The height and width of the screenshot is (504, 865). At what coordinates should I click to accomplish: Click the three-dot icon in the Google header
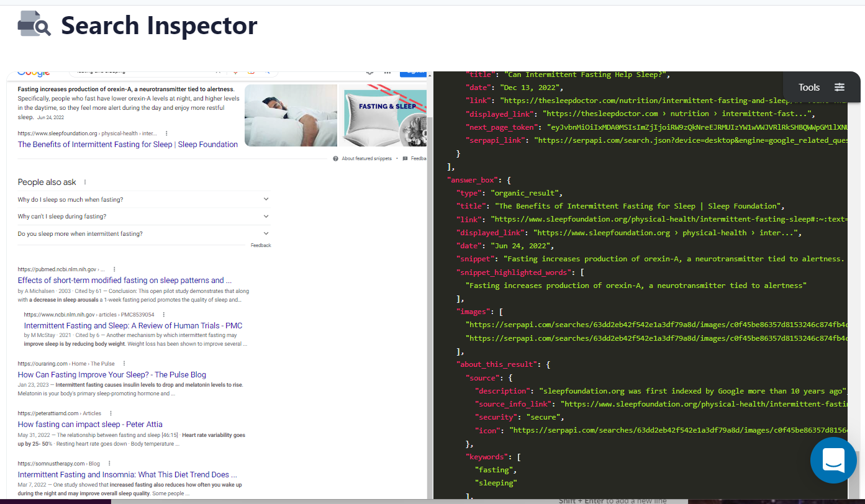pyautogui.click(x=387, y=72)
